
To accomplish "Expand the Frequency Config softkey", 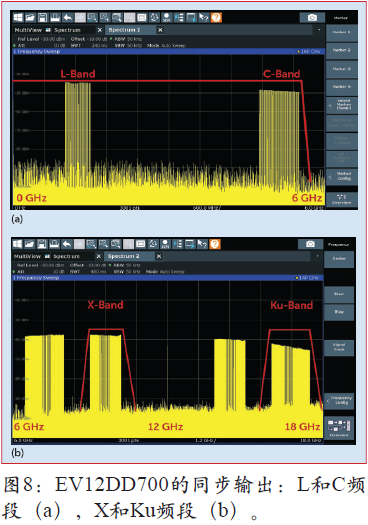I will pyautogui.click(x=339, y=400).
